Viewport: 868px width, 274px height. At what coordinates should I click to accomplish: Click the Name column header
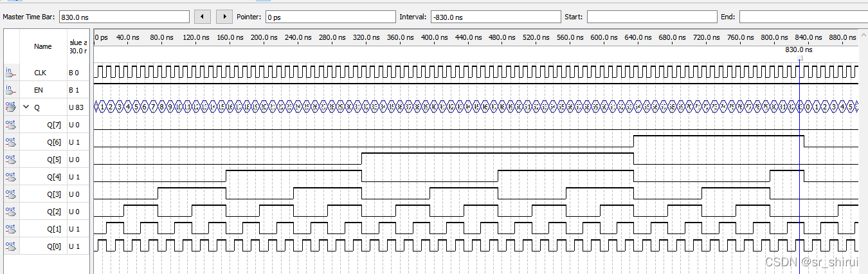coord(42,46)
